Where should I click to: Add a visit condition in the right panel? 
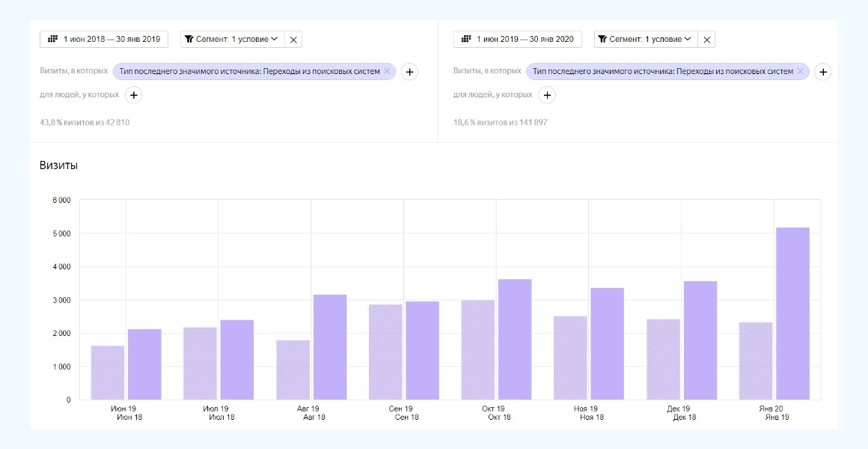pos(822,72)
